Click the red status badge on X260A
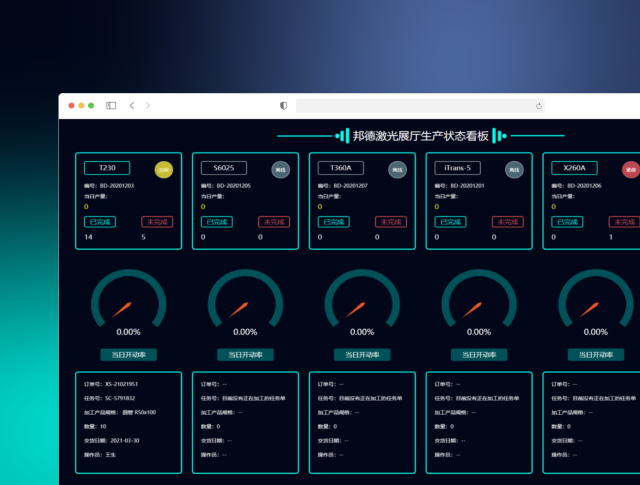Image resolution: width=640 pixels, height=485 pixels. pyautogui.click(x=631, y=170)
